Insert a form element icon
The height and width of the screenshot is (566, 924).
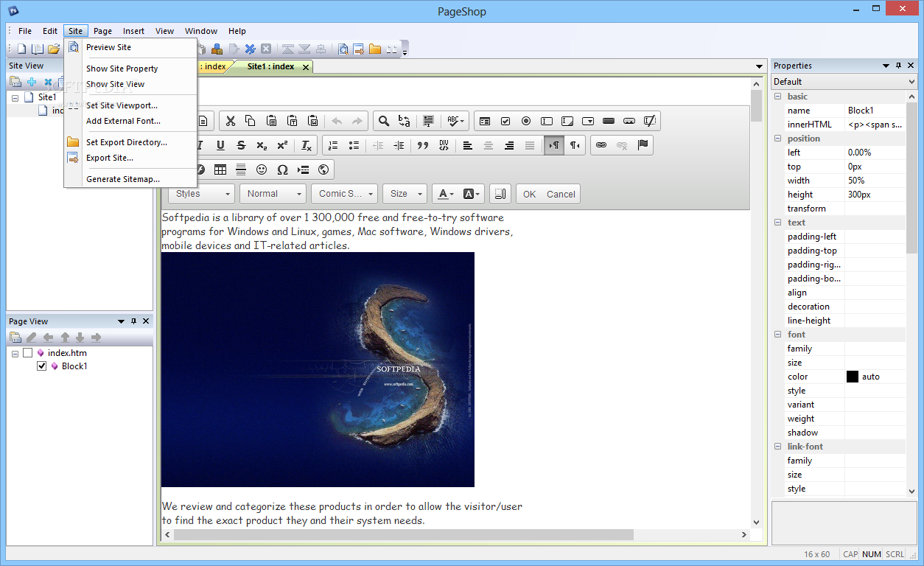pos(485,121)
